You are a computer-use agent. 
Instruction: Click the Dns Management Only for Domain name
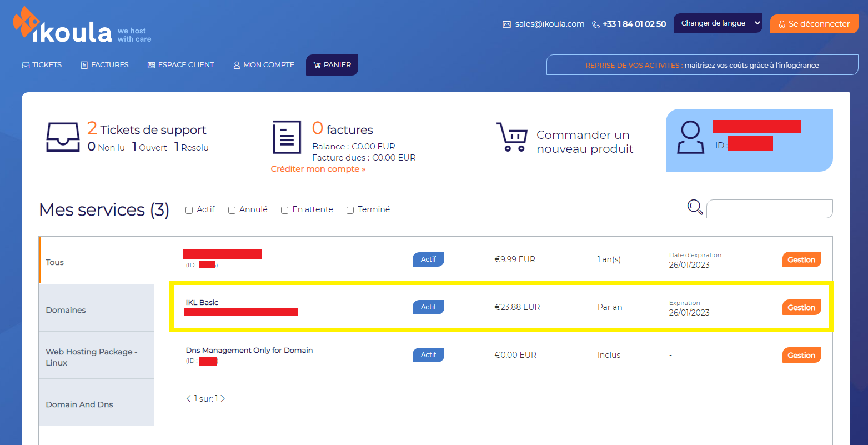249,351
